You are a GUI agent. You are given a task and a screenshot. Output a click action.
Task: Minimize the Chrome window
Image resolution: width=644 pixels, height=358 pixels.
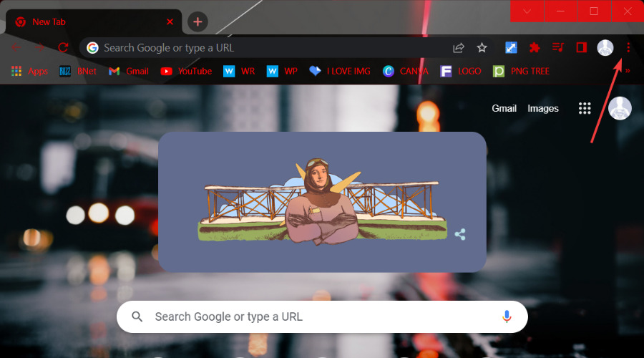pyautogui.click(x=560, y=11)
